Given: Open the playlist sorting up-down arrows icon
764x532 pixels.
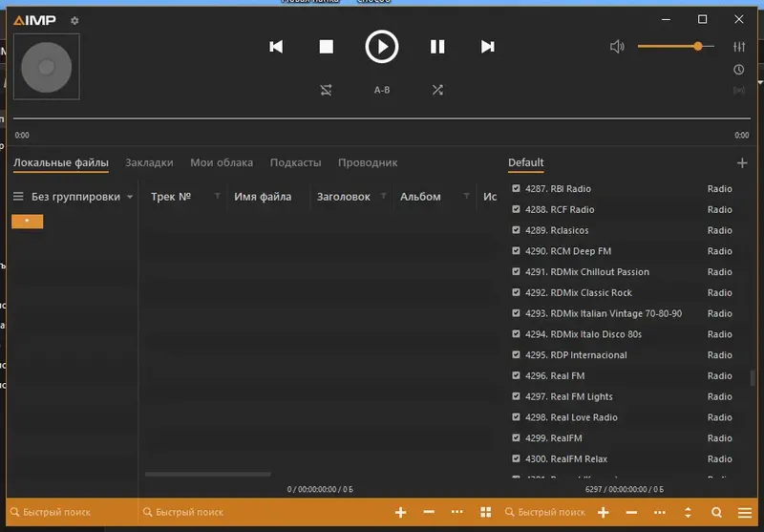Looking at the screenshot, I should click(x=688, y=512).
